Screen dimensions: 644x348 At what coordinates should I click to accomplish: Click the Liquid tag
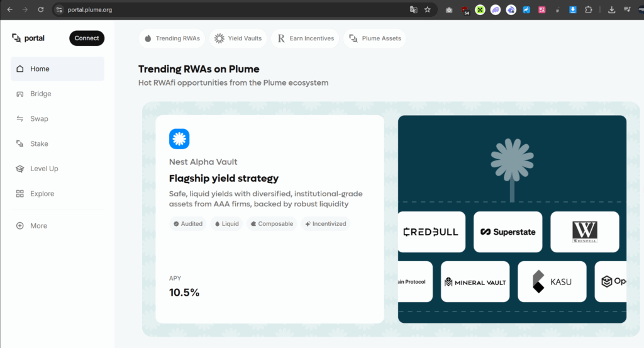click(226, 224)
